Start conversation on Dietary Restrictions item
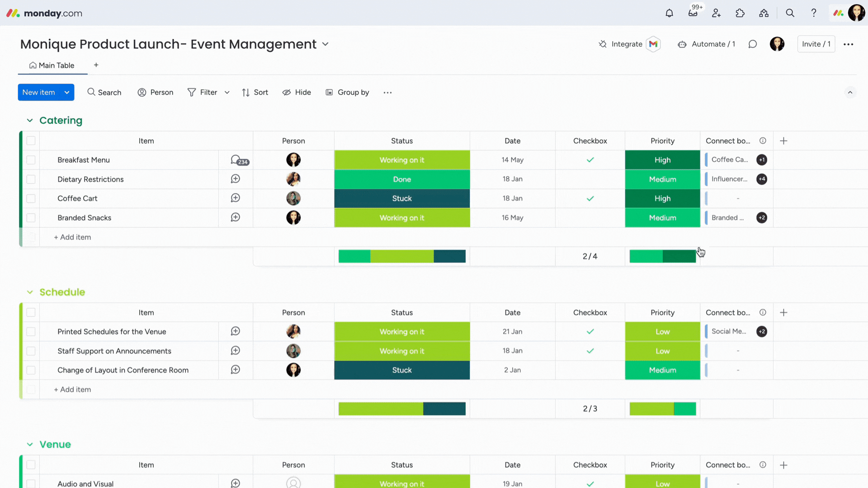The width and height of the screenshot is (868, 488). [236, 179]
